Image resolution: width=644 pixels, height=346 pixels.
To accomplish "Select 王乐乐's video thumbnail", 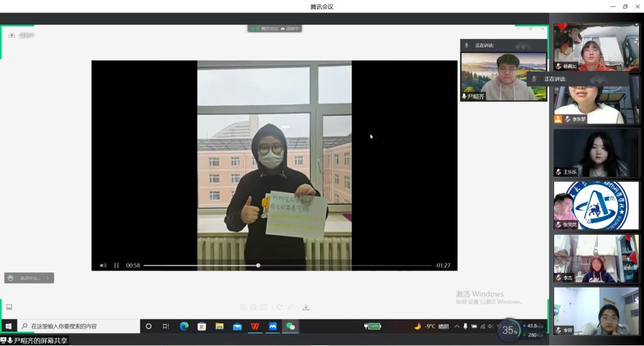I will coord(596,153).
